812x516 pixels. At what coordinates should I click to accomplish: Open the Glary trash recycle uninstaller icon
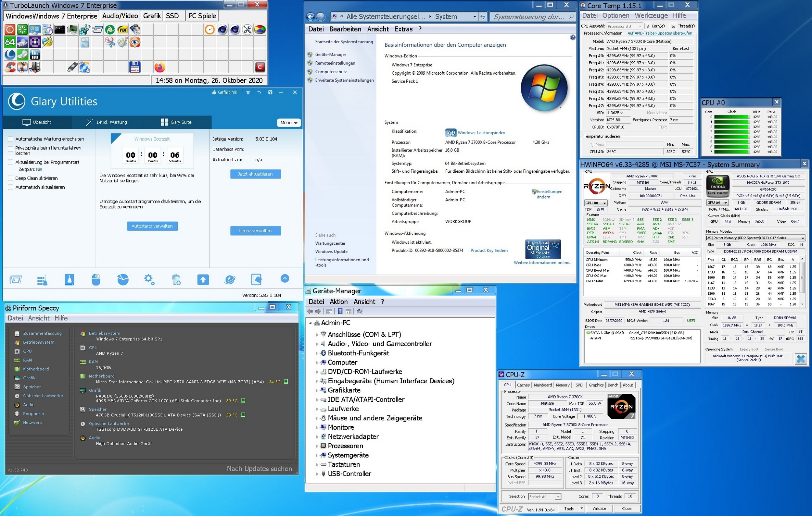coord(176,279)
